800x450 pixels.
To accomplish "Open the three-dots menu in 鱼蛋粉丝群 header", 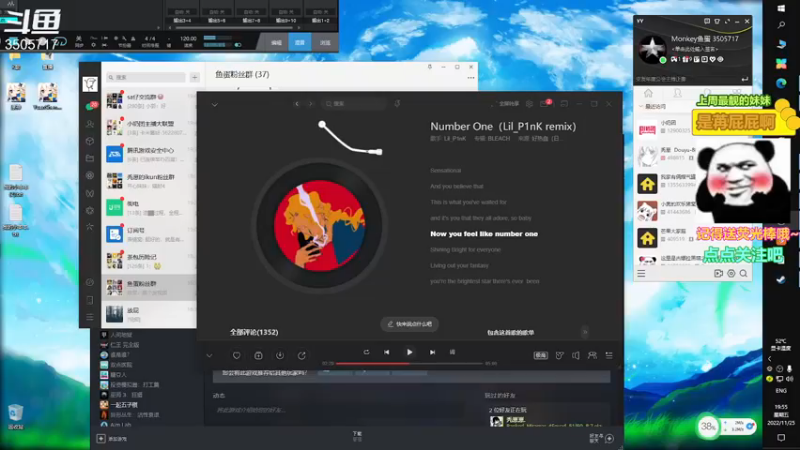I will pyautogui.click(x=470, y=78).
